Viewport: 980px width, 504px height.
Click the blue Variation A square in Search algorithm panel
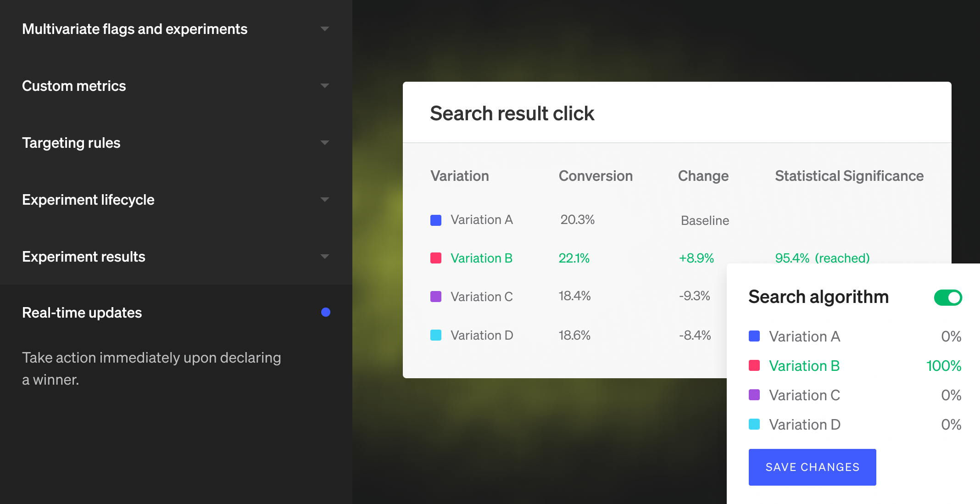tap(754, 336)
